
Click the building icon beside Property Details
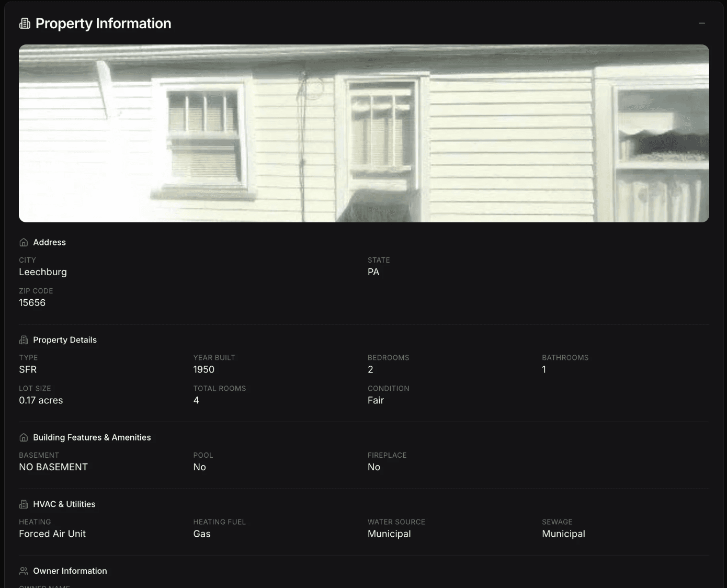[24, 340]
